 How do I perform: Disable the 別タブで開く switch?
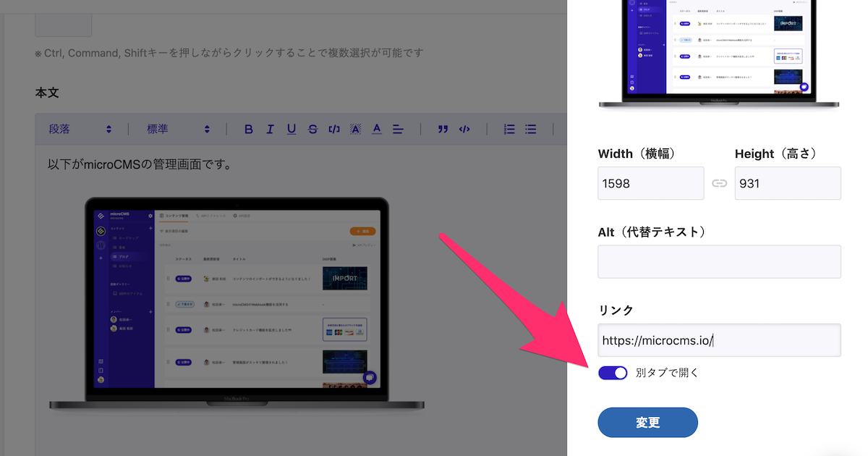coord(613,373)
